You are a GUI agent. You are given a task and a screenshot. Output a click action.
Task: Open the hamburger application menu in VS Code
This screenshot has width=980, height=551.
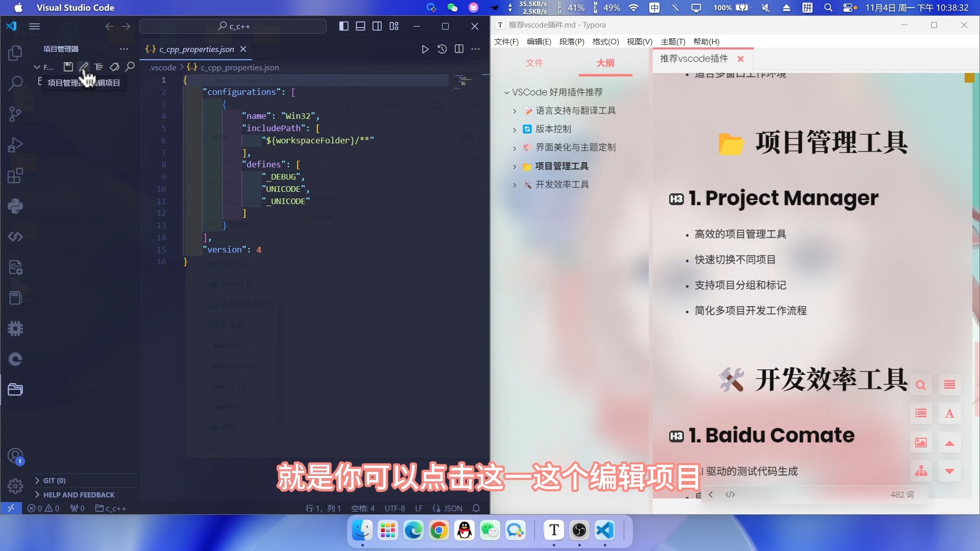[x=34, y=26]
